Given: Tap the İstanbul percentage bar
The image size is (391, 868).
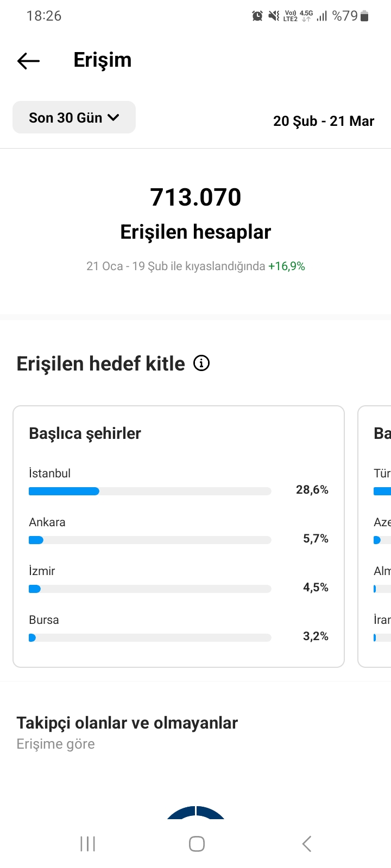Looking at the screenshot, I should [x=150, y=491].
